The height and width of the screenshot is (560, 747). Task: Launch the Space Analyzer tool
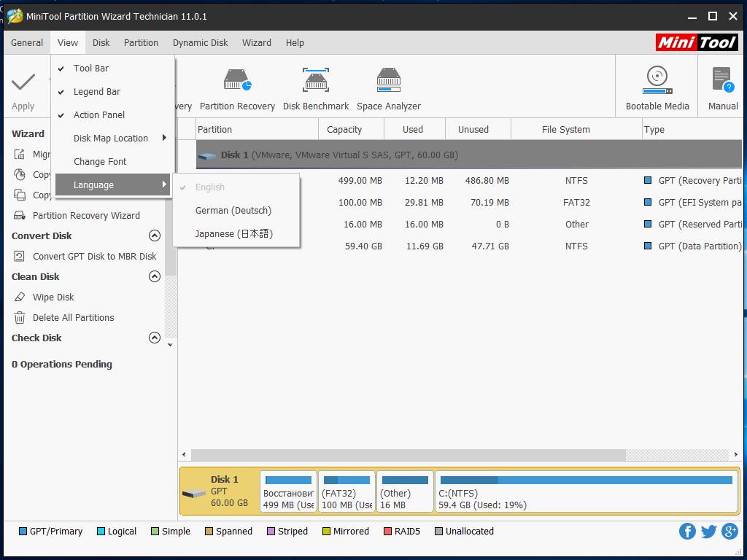point(389,80)
